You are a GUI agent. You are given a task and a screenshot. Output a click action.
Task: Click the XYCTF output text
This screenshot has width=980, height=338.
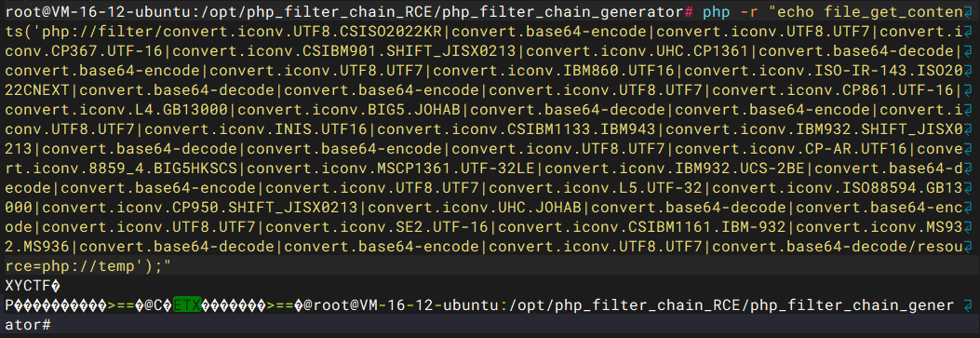click(x=27, y=286)
